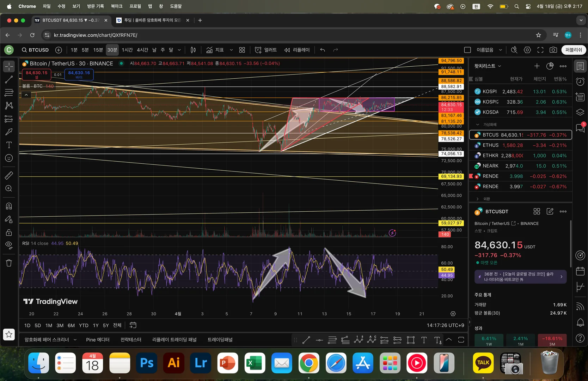Viewport: 588px width, 381px height.
Task: Select the 1시간 timeframe button
Action: point(127,50)
